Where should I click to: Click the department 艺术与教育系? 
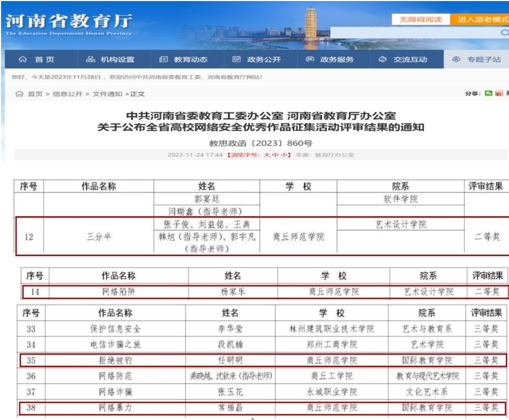[x=427, y=329]
